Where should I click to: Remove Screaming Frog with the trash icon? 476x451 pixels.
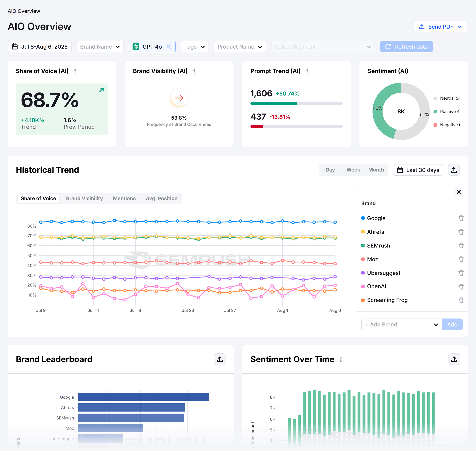point(461,300)
